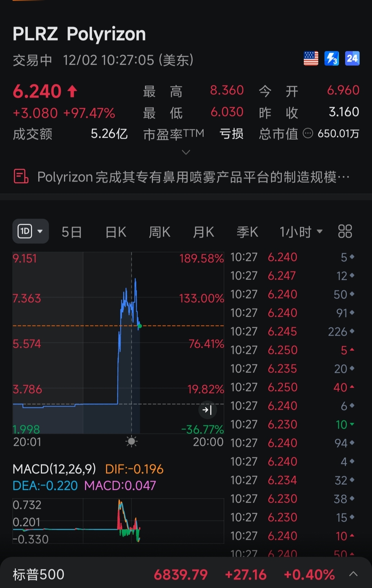Tap the 9.151 price axis label
Image resolution: width=372 pixels, height=588 pixels.
[25, 259]
